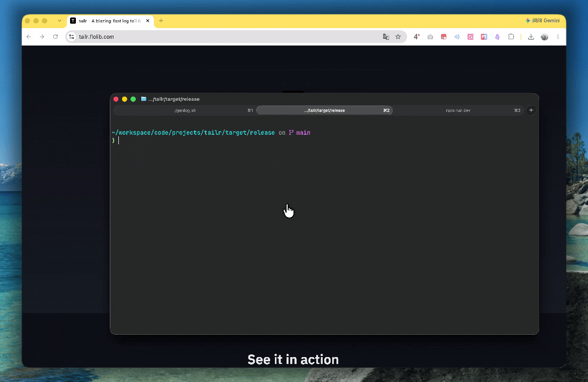The height and width of the screenshot is (382, 588).
Task: Open site information icon in address bar
Action: coord(72,37)
